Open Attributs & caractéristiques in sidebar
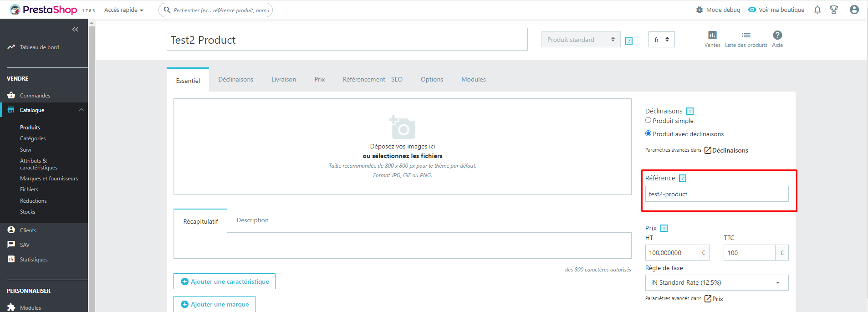 pyautogui.click(x=39, y=164)
